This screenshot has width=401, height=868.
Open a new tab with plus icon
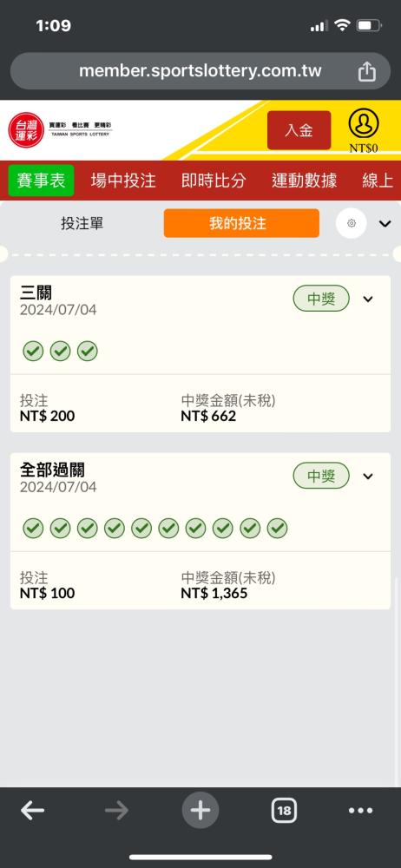pyautogui.click(x=200, y=811)
